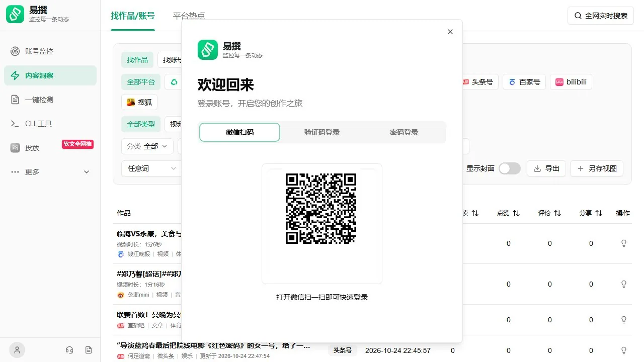Click the 易撰 logo in sidebar
The height and width of the screenshot is (362, 644).
click(x=15, y=14)
